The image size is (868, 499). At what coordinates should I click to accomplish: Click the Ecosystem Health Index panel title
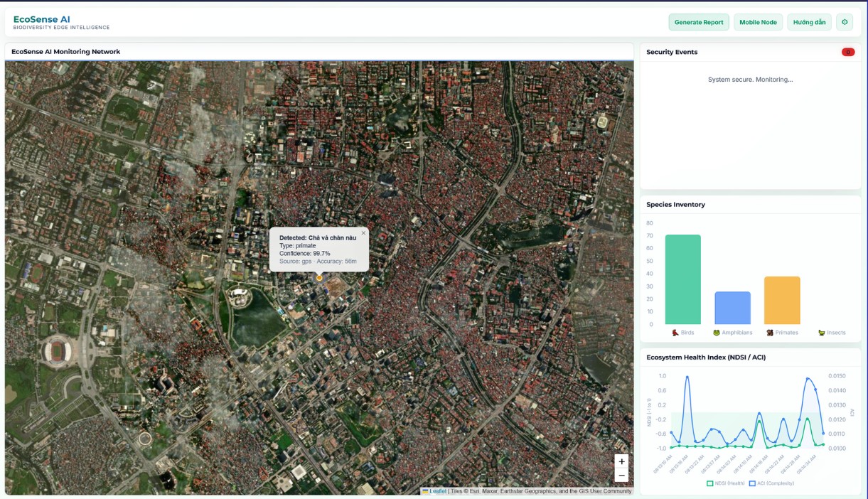pyautogui.click(x=706, y=357)
